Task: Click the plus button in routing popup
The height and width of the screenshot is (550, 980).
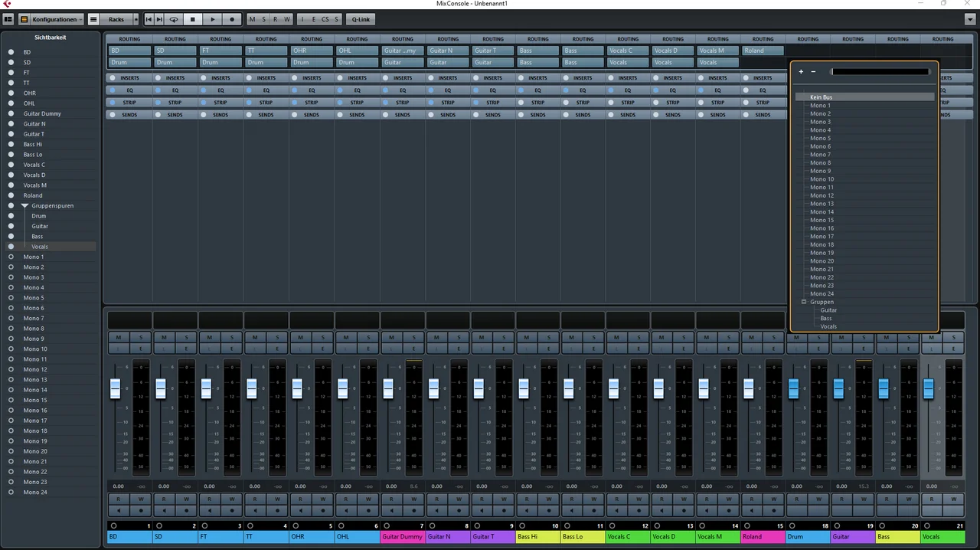Action: [801, 72]
